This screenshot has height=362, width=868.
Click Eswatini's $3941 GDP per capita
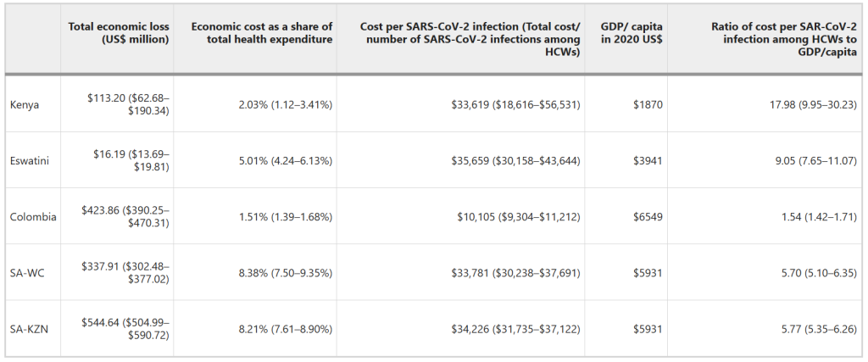(x=648, y=161)
